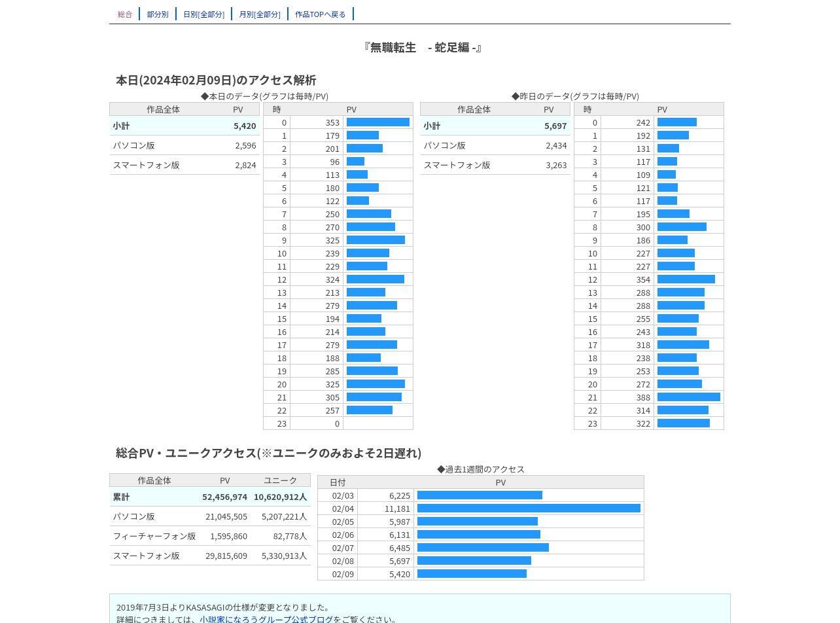Click the 02/03 bar in weekly chart
Screen dimensions: 840x623
tap(480, 495)
